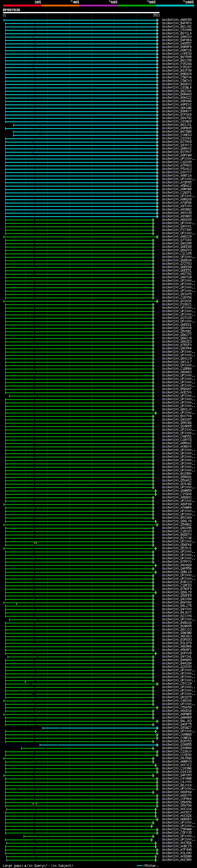Screen dimensions: 197x868
Task: Select label UniRef100_Q6ZIA1
Action: pyautogui.click(x=177, y=91)
